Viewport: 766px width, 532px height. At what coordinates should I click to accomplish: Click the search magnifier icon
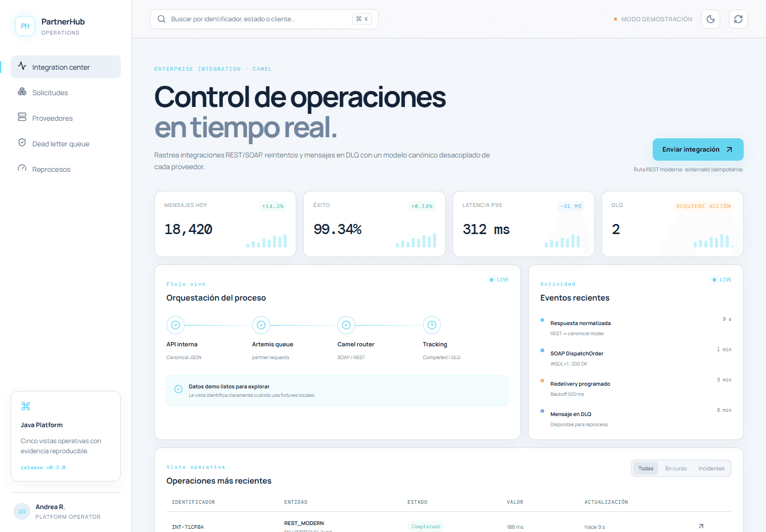click(x=161, y=19)
